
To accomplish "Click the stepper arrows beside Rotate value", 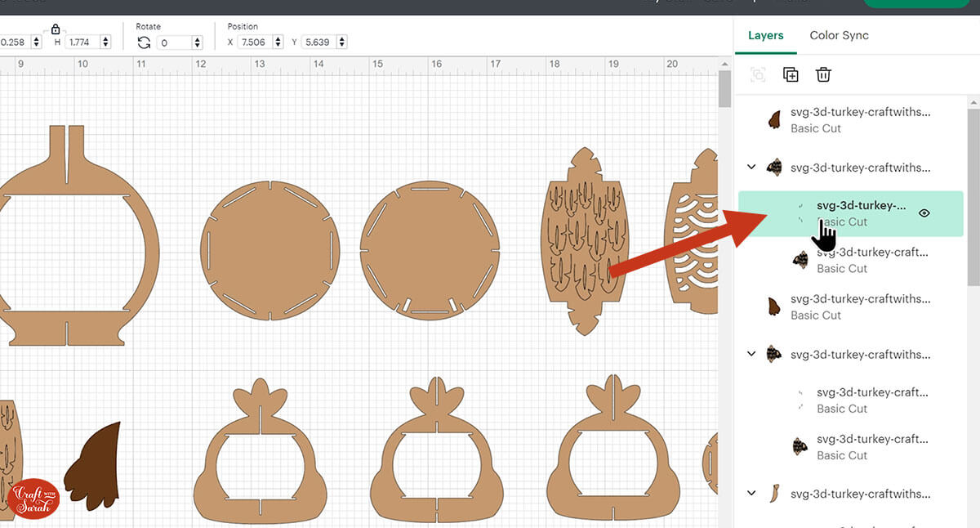I will [196, 43].
